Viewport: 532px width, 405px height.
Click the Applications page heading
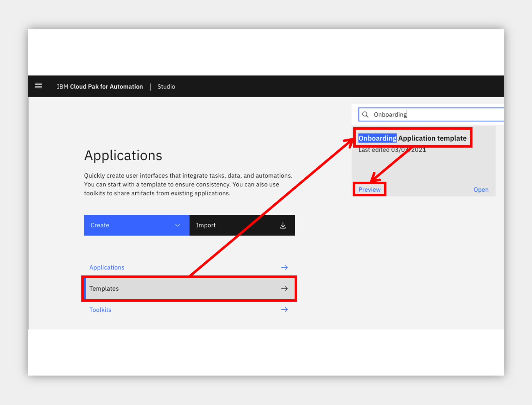point(123,155)
